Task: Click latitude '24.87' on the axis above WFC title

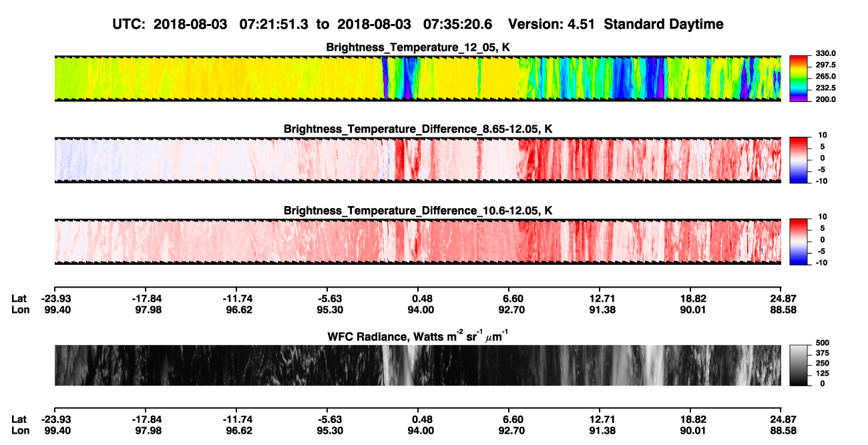Action: (783, 298)
